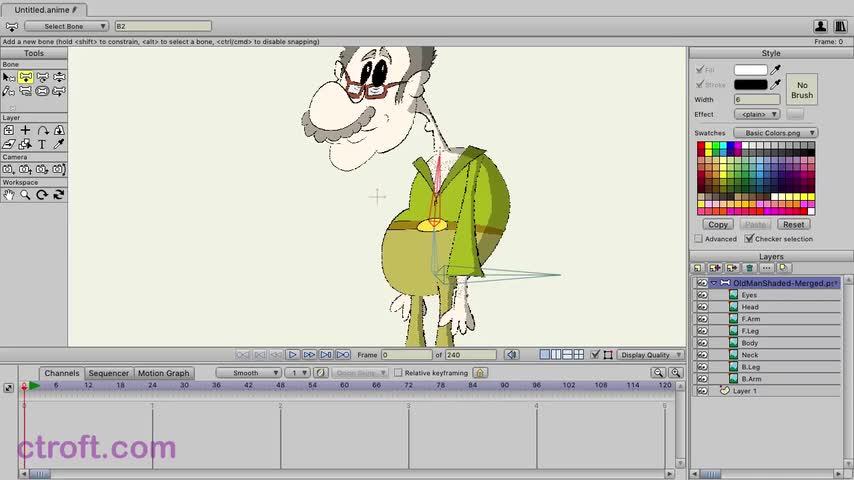The width and height of the screenshot is (854, 480).
Task: Select the Zoom Camera tool
Action: click(x=26, y=169)
